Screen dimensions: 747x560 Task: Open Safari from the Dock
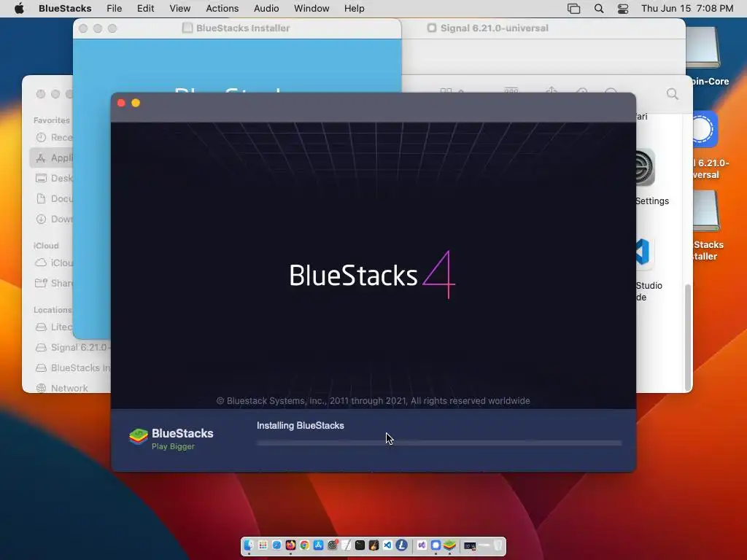276,545
